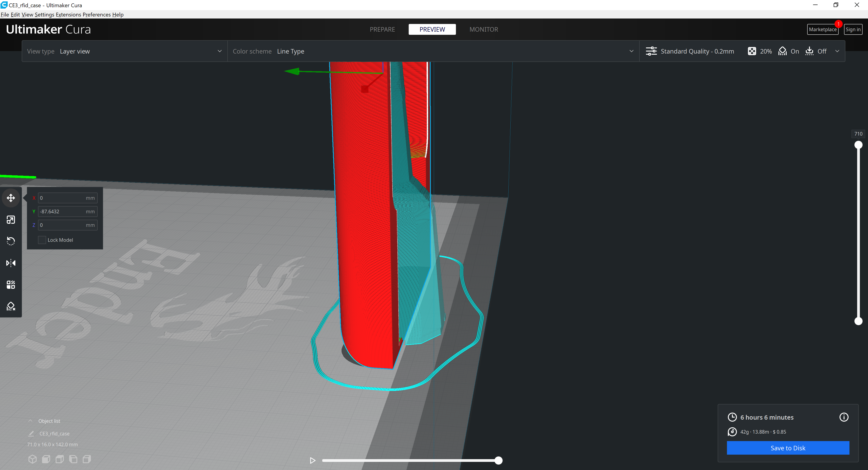Open the View type Layer view dropdown
This screenshot has height=470, width=868.
tap(219, 51)
